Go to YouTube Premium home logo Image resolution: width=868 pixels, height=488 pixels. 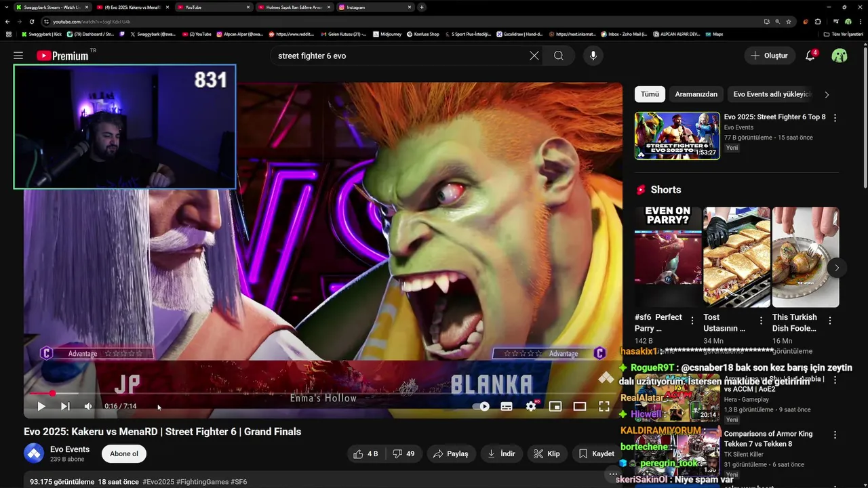pos(63,56)
